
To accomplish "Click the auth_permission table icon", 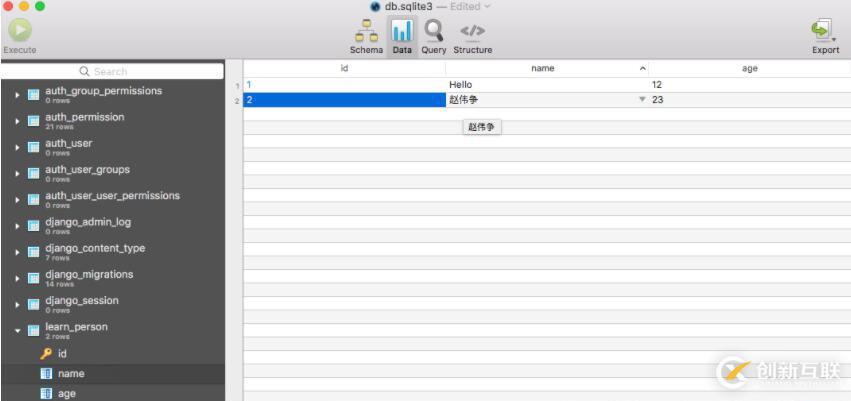I will [33, 120].
